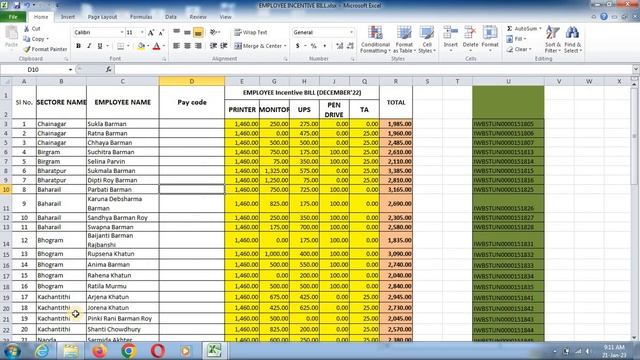The height and width of the screenshot is (360, 640).
Task: Open the General number format dropdown
Action: click(x=351, y=32)
